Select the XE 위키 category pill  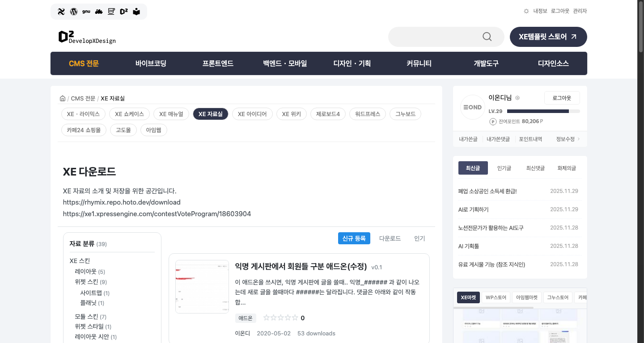pos(291,114)
